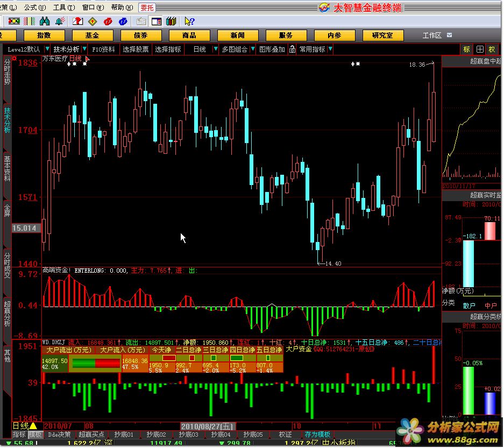Select the 抄底05 template tab
504x448 pixels.
pyautogui.click(x=253, y=435)
